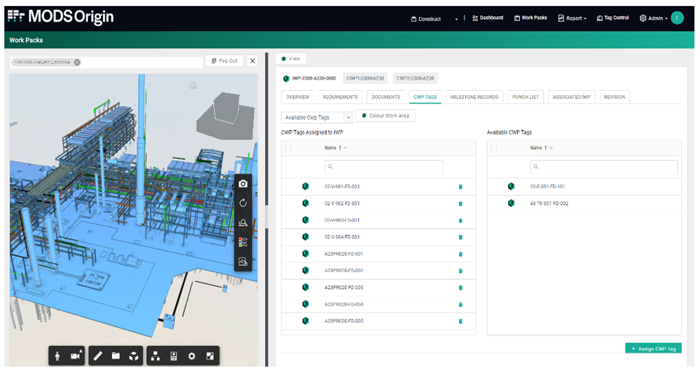The width and height of the screenshot is (700, 373).
Task: Switch to the Revision tab
Action: click(x=615, y=97)
